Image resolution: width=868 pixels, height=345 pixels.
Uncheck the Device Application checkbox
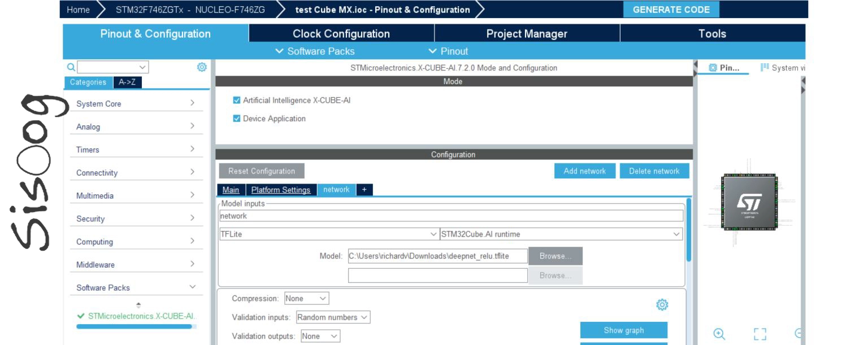pos(237,119)
